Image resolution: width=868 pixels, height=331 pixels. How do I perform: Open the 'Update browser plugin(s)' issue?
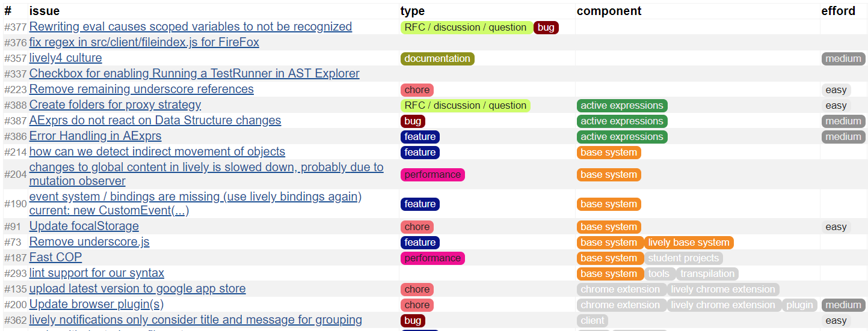click(x=96, y=305)
